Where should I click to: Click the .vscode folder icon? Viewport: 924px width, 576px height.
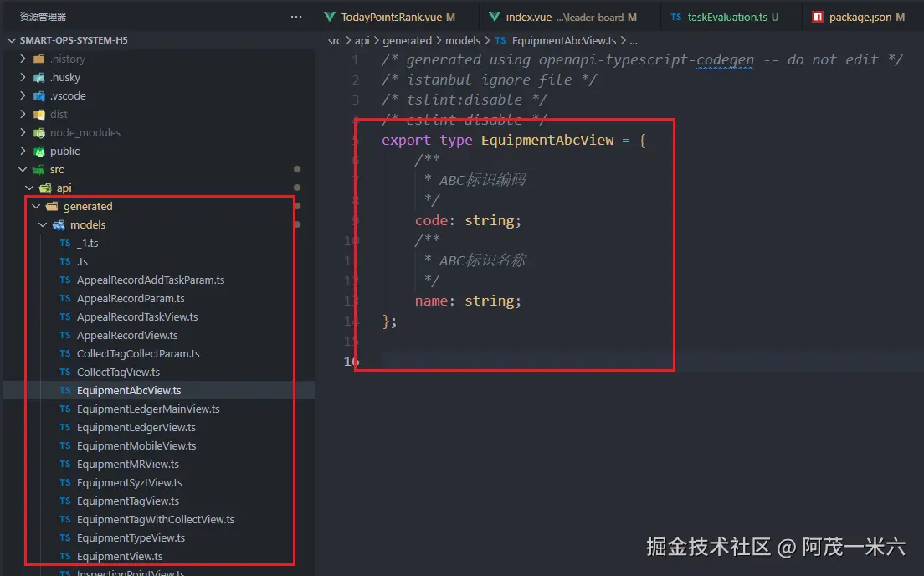pos(38,95)
